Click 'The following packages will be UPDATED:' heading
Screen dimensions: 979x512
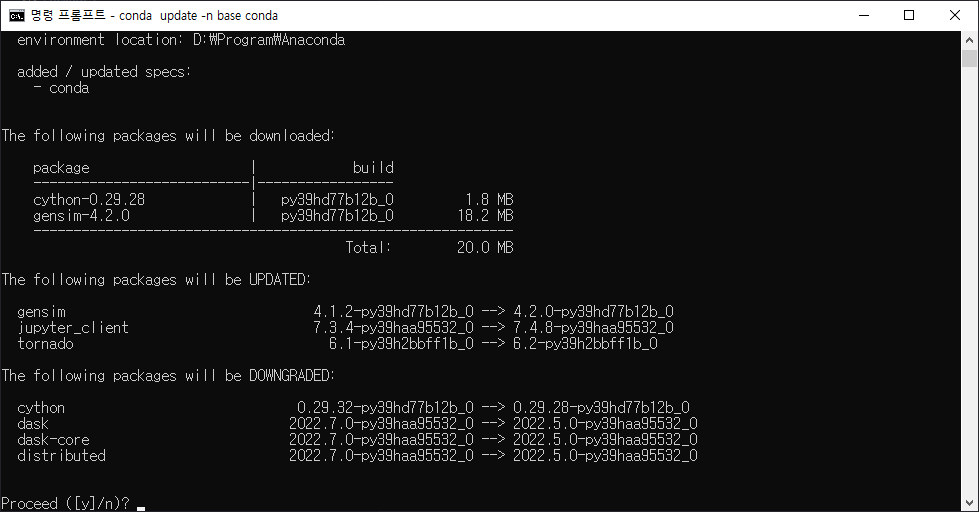156,280
